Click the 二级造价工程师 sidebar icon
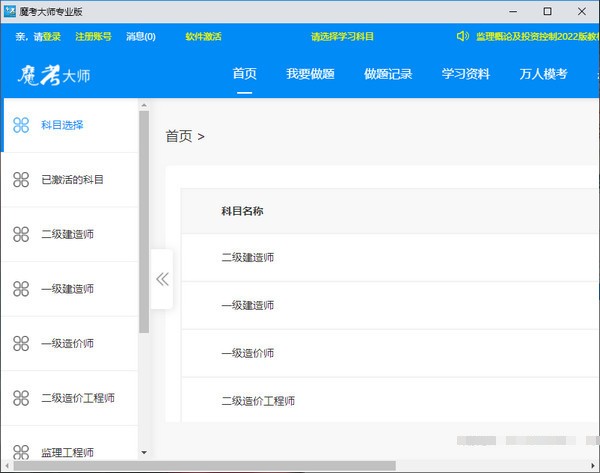 tap(21, 398)
